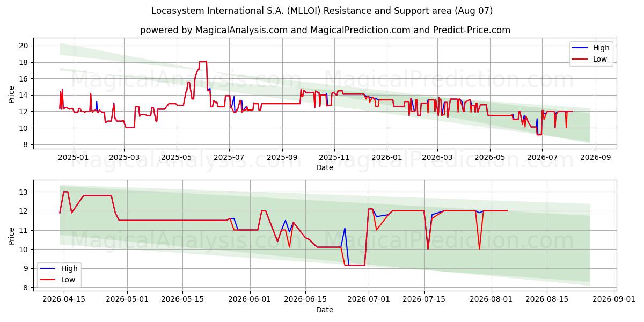Click the '2026-09' x-axis label in upper chart
This screenshot has width=644, height=322.
click(596, 158)
